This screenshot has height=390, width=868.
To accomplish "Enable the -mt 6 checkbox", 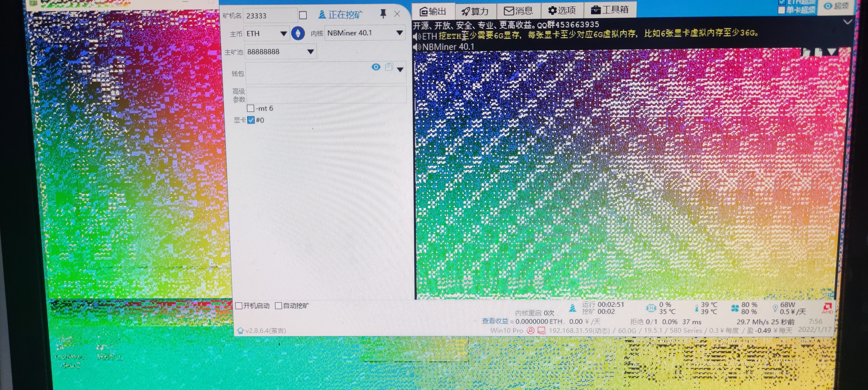I will click(250, 108).
